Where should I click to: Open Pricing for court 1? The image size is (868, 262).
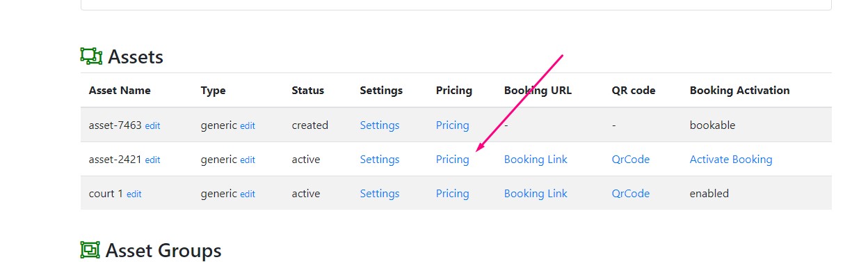pos(452,194)
